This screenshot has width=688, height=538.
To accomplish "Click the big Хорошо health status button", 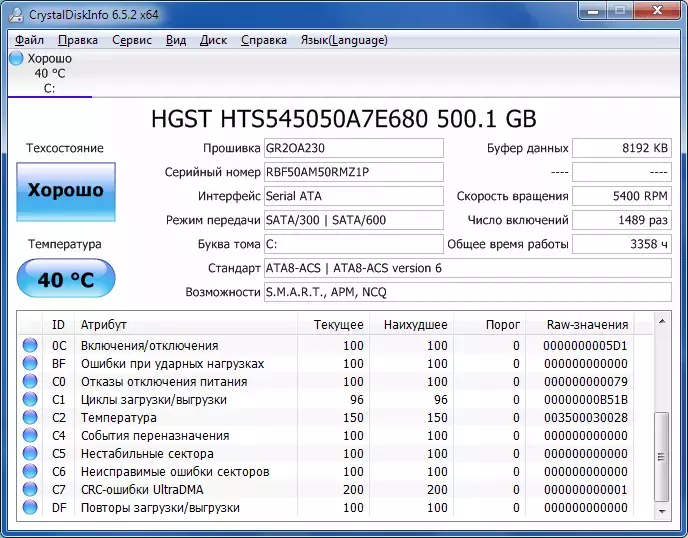I will [66, 192].
